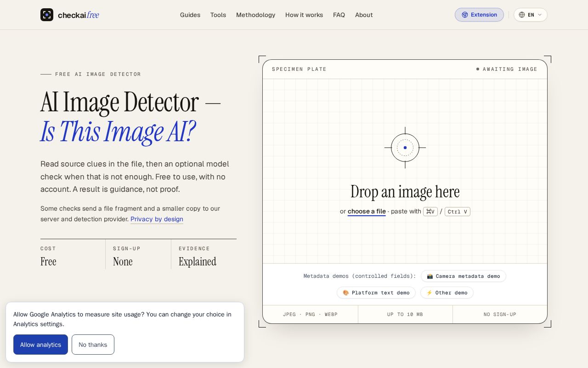Load the Other demo
Image resolution: width=588 pixels, height=368 pixels.
pyautogui.click(x=447, y=293)
